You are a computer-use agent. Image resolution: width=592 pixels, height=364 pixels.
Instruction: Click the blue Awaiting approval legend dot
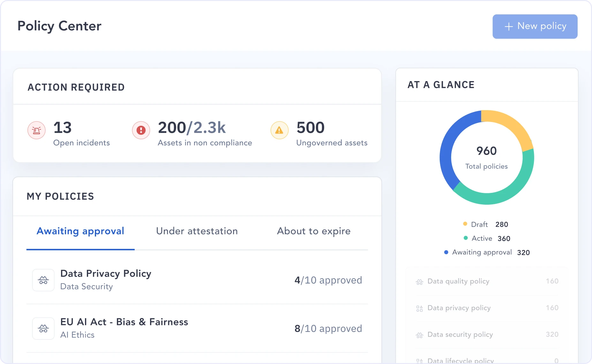click(446, 252)
